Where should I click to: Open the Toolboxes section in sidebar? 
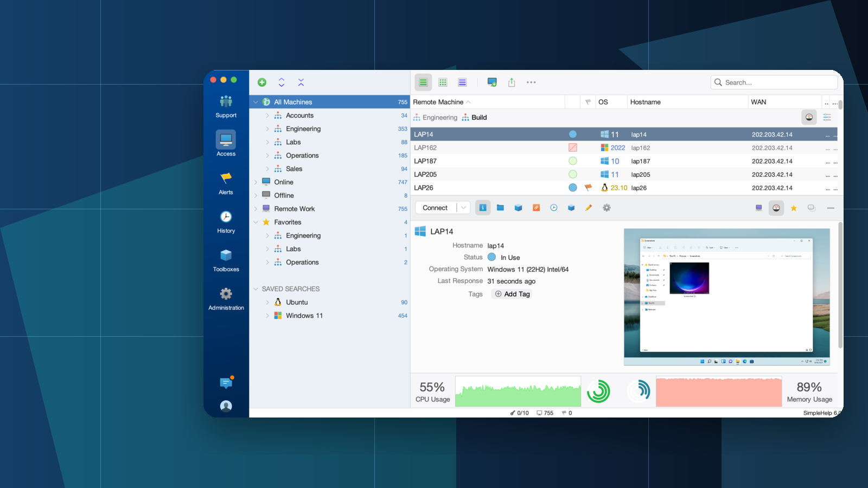pos(226,260)
